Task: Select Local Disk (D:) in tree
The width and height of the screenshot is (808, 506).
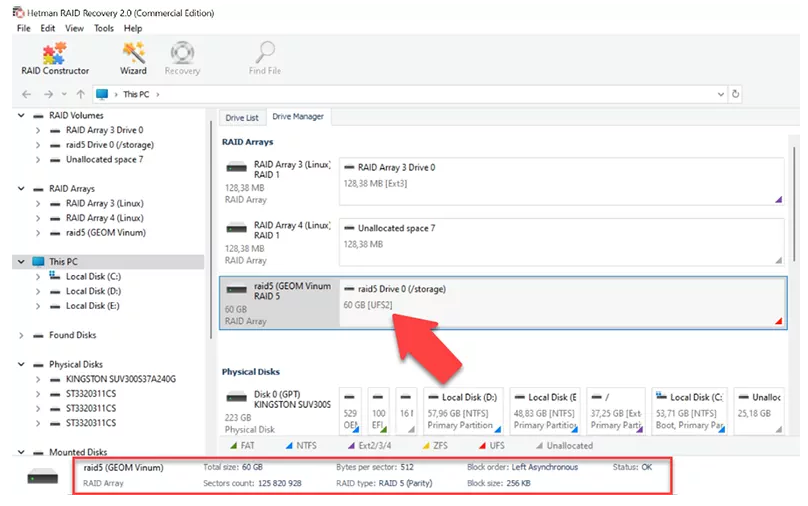Action: coord(93,291)
